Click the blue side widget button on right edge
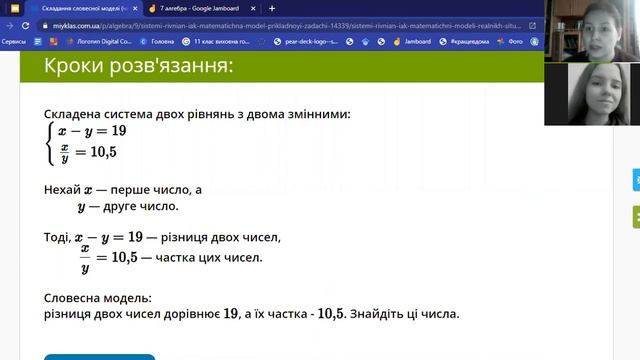The image size is (640, 360). [636, 180]
